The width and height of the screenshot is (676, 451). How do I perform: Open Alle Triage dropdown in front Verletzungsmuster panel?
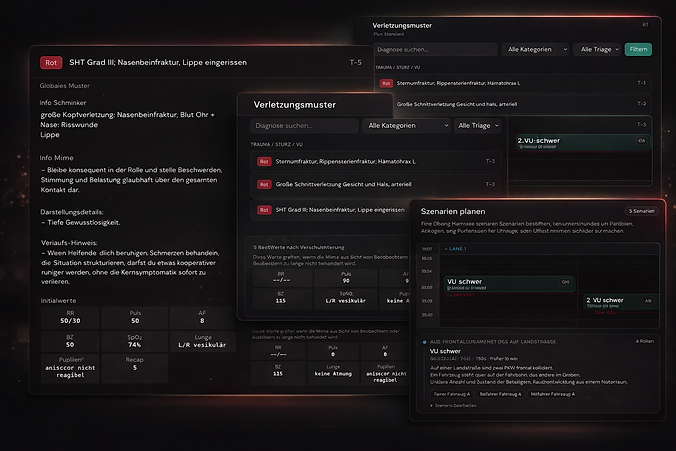478,125
